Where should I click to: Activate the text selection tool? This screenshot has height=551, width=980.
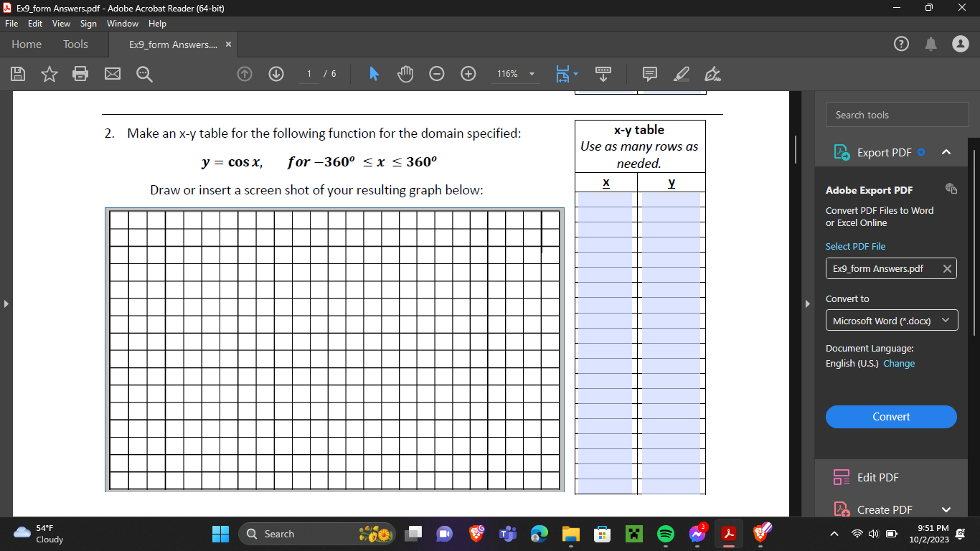click(373, 74)
